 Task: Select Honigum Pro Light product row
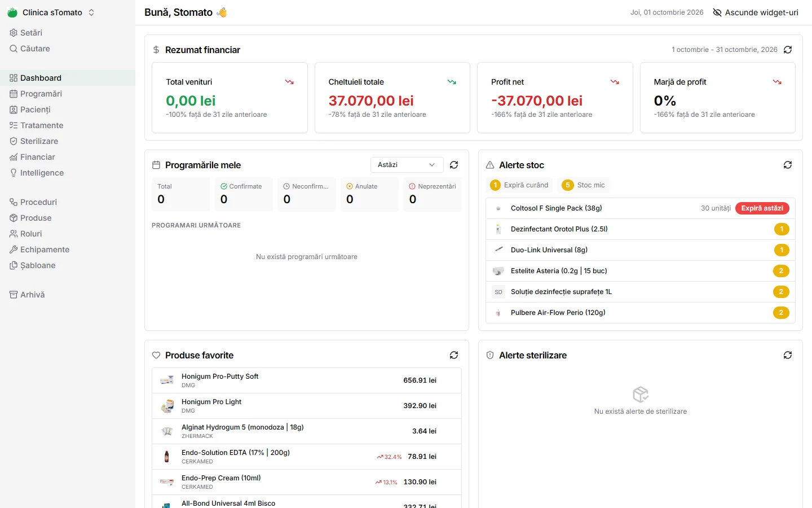[x=307, y=406]
